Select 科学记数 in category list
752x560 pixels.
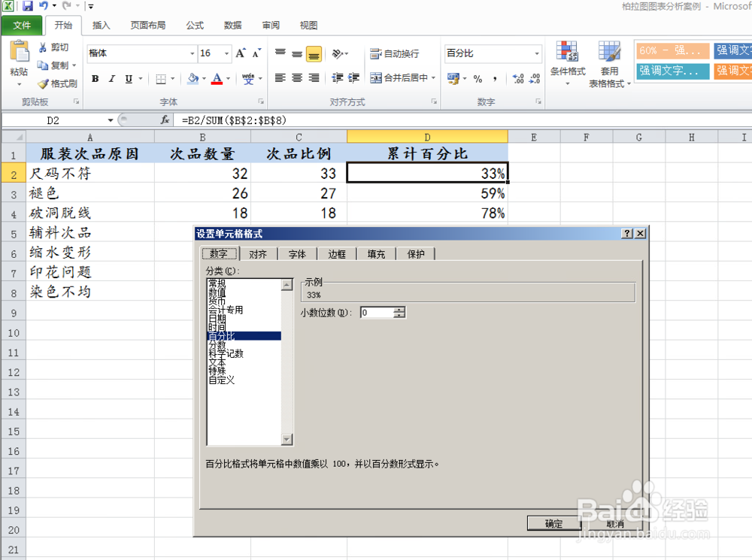[226, 354]
